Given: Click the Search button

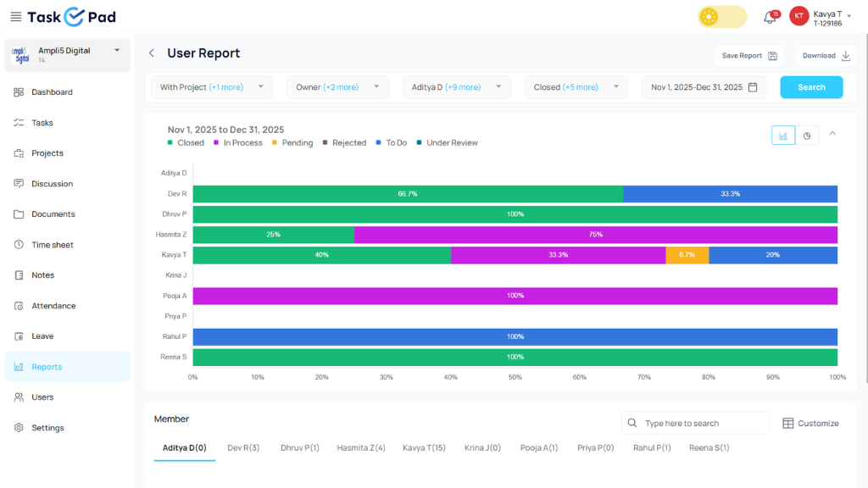Looking at the screenshot, I should click(811, 87).
